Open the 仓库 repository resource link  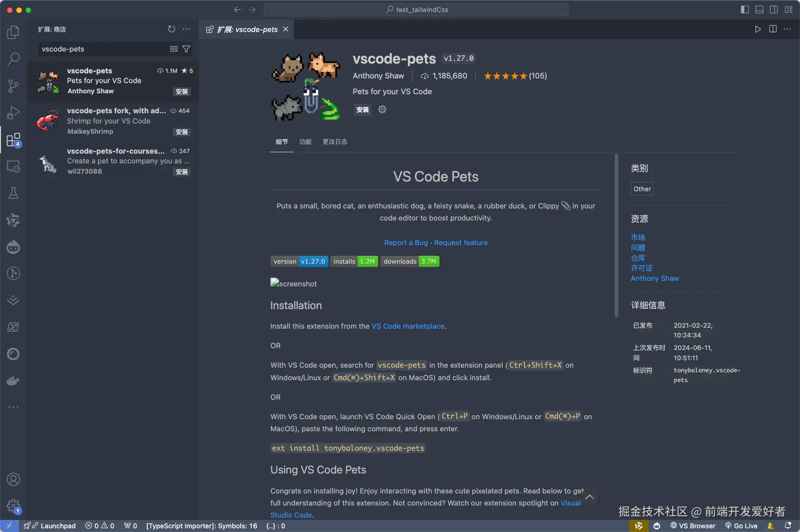[x=638, y=258]
